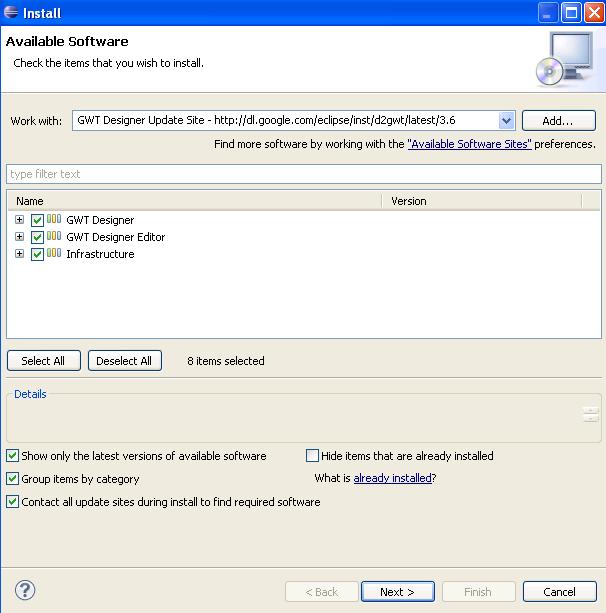This screenshot has width=606, height=613.
Task: Click the Eclipse icon in the title bar
Action: point(11,12)
